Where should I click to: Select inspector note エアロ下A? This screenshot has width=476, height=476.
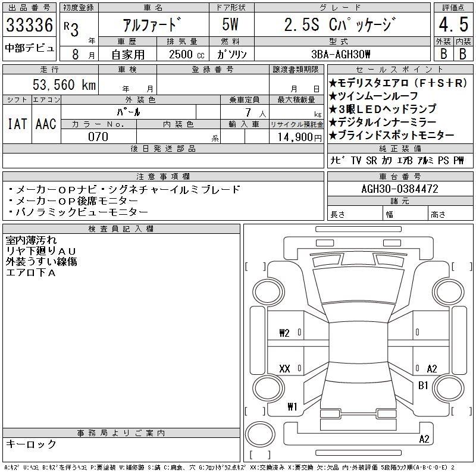pyautogui.click(x=31, y=273)
